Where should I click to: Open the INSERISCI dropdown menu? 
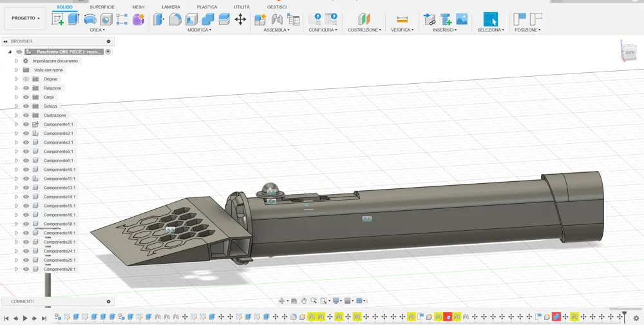pyautogui.click(x=445, y=30)
